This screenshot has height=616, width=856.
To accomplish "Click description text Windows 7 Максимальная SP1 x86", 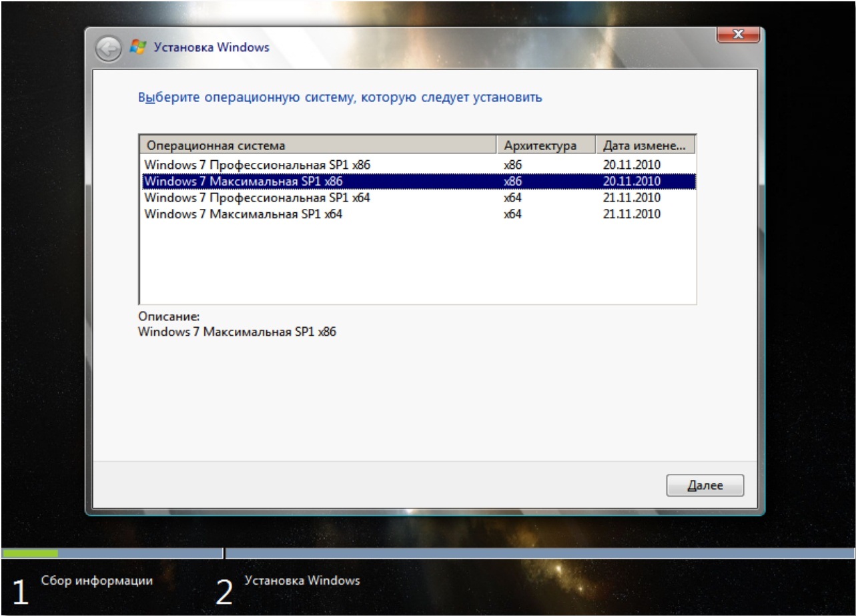I will click(237, 332).
